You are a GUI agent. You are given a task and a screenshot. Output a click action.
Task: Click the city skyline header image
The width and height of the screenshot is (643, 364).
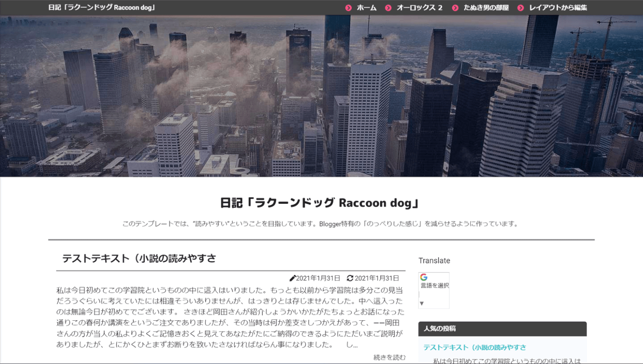click(x=321, y=96)
